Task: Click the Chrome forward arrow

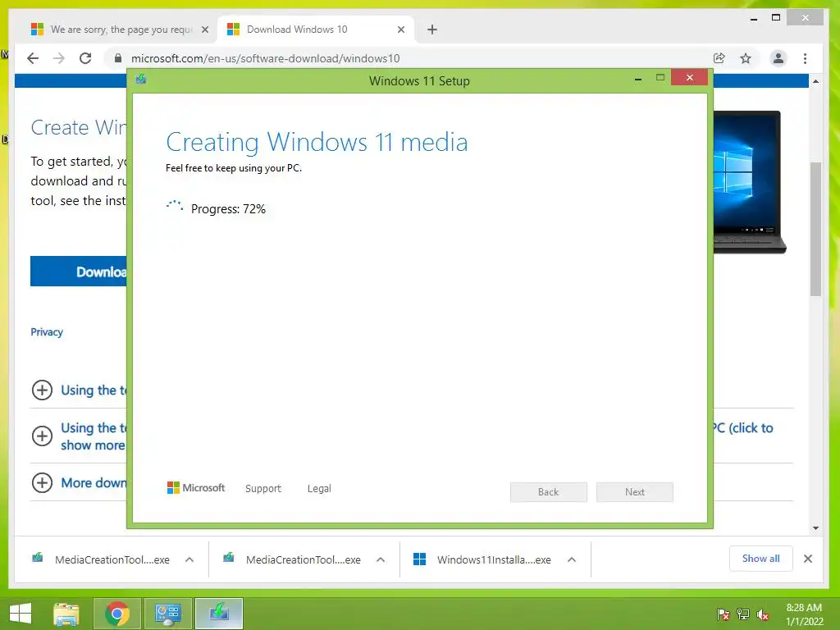Action: [59, 58]
